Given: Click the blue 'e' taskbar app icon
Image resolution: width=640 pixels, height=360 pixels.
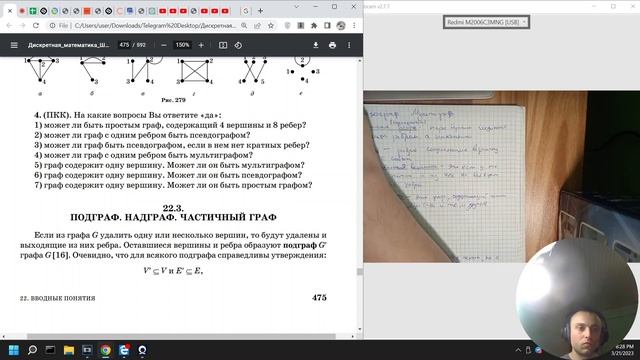Looking at the screenshot, I should [124, 350].
